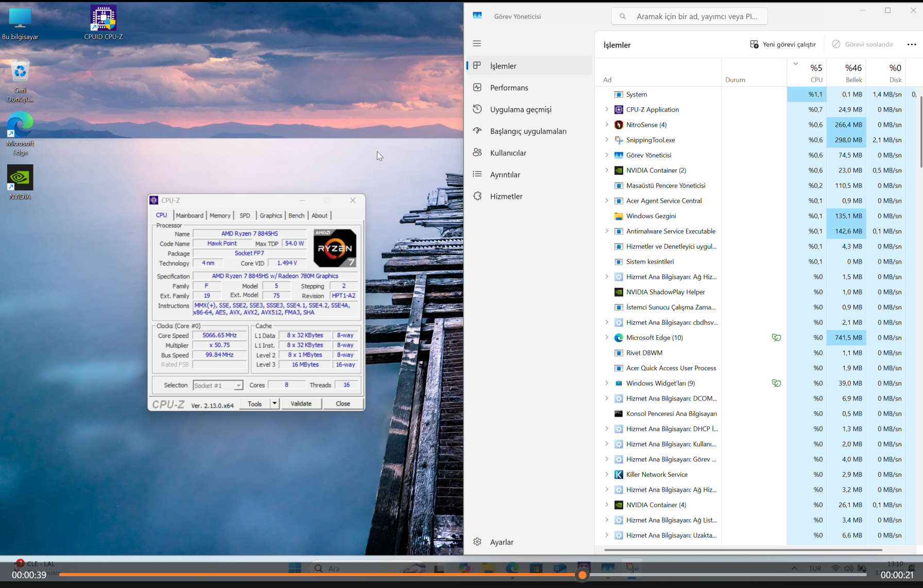Click efficiency mode leaf for Microsoft Edge
The width and height of the screenshot is (923, 588).
776,338
